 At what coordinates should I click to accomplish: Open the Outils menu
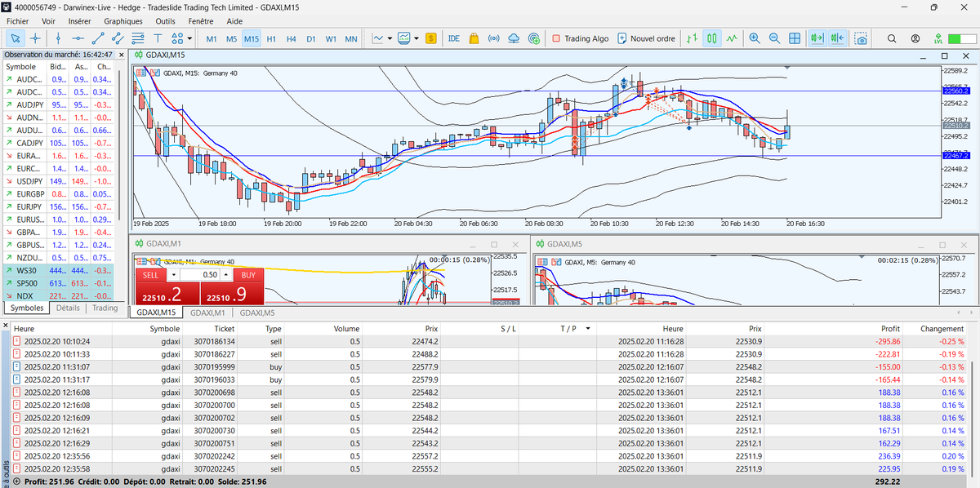click(x=165, y=20)
